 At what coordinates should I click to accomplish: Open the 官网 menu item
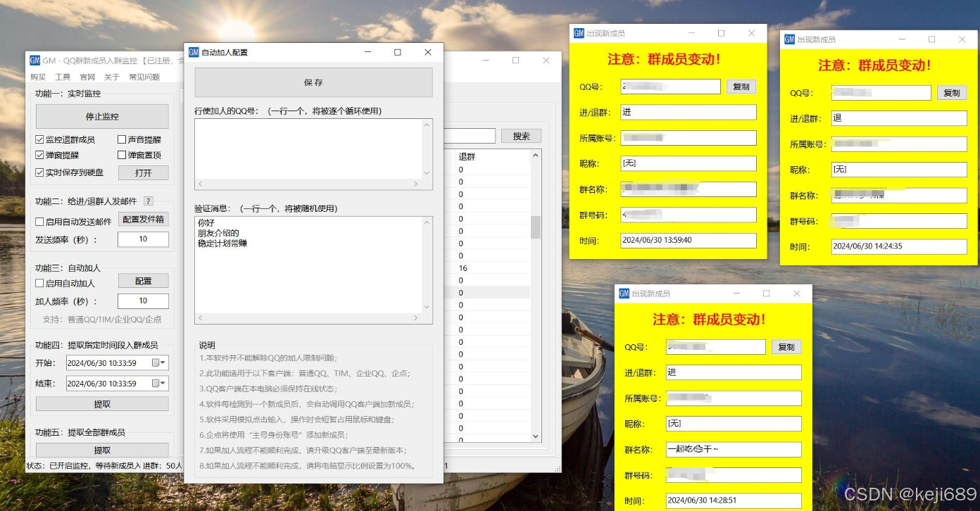[x=87, y=77]
